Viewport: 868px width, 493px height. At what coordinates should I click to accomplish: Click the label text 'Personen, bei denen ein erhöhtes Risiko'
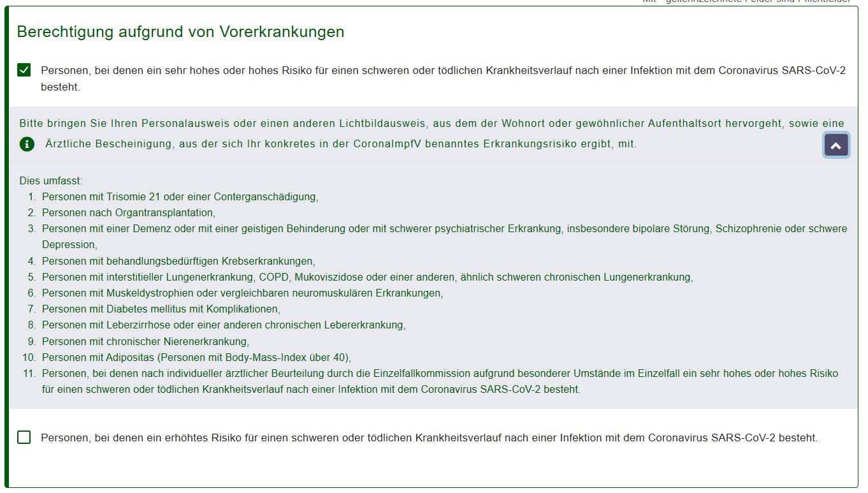click(428, 438)
